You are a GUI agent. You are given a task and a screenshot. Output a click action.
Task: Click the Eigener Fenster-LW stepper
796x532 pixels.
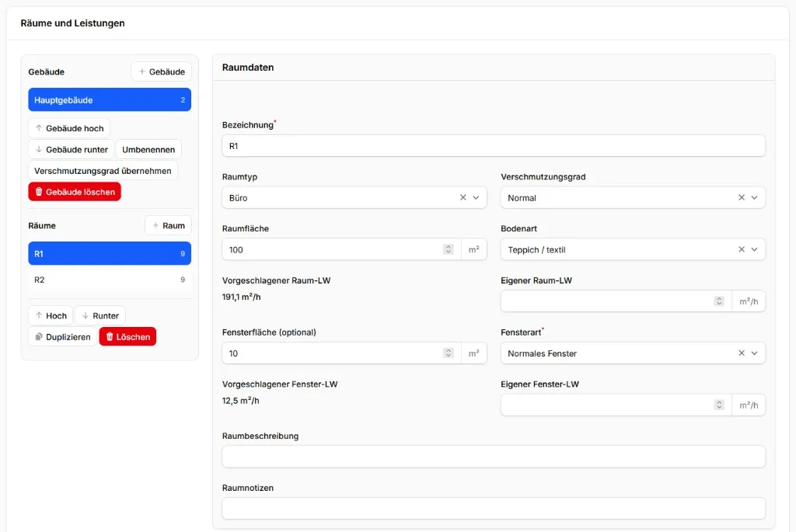pos(719,405)
